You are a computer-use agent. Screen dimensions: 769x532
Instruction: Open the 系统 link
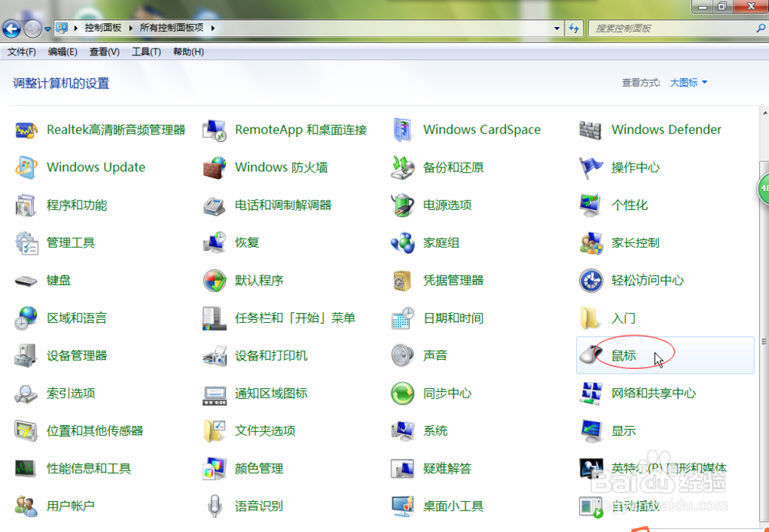coord(435,431)
